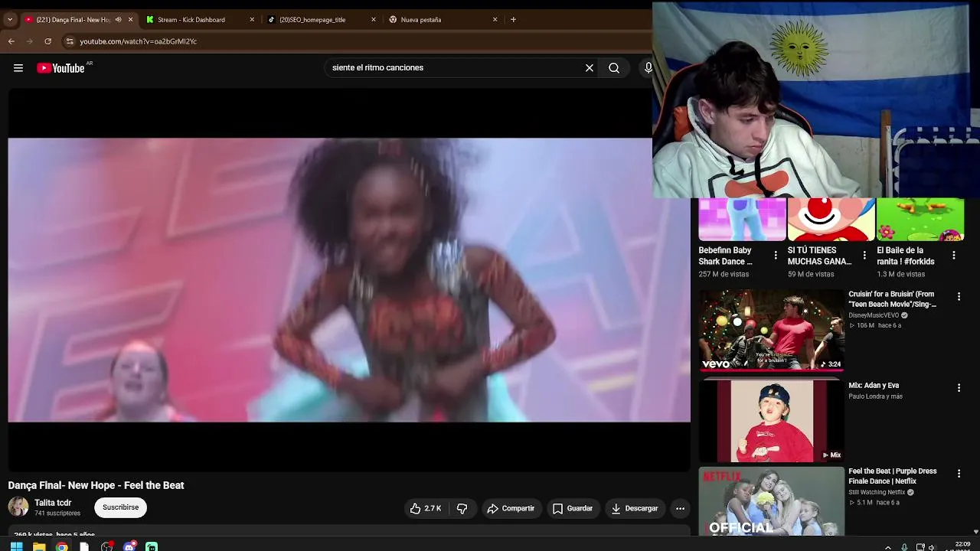Viewport: 980px width, 551px height.
Task: Start voice search with microphone
Action: pos(648,68)
